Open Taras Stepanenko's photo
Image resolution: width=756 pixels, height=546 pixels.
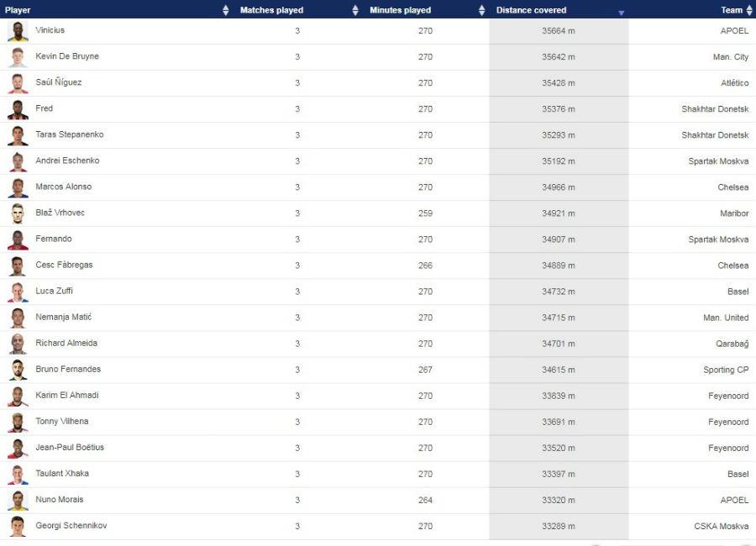[x=18, y=135]
